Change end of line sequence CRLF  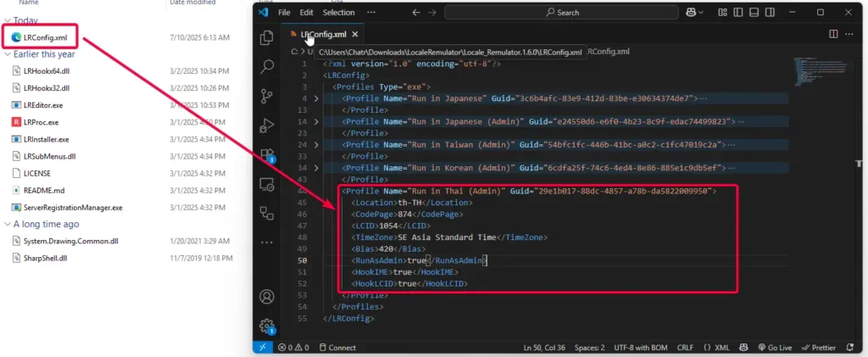(685, 348)
